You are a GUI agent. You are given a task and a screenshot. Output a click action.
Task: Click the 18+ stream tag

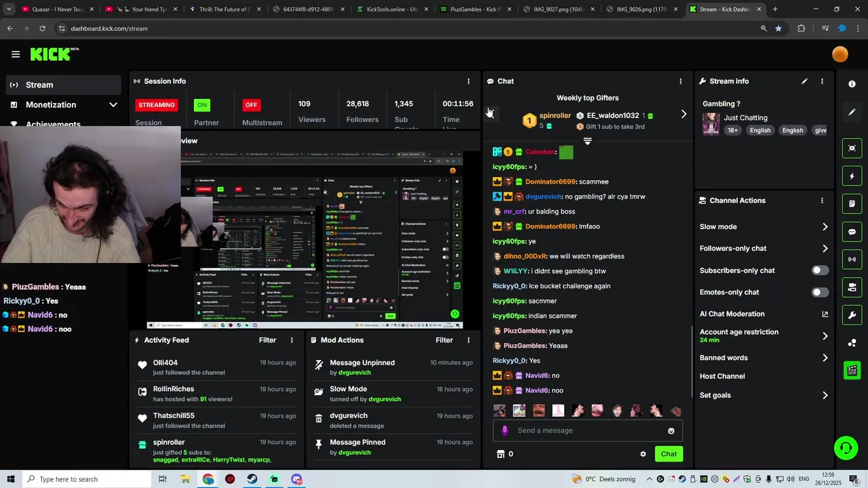pos(732,130)
